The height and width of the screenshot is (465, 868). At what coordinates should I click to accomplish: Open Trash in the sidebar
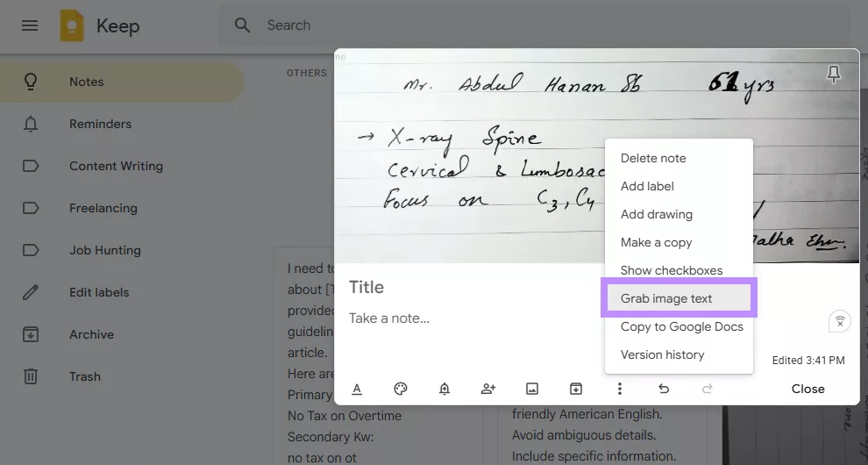point(121,376)
